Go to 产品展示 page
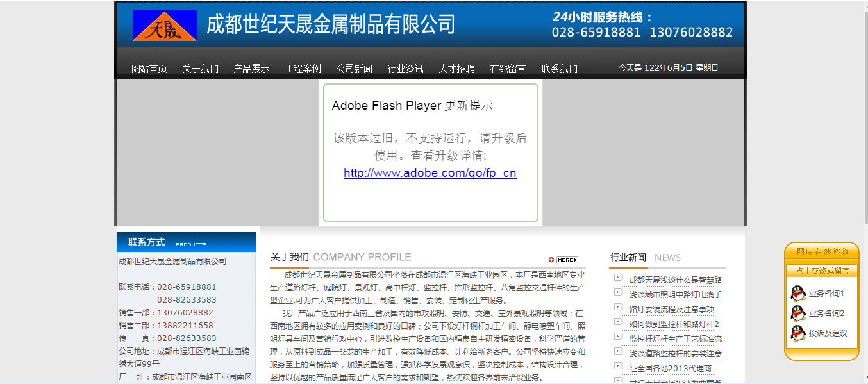This screenshot has height=384, width=868. tap(251, 69)
